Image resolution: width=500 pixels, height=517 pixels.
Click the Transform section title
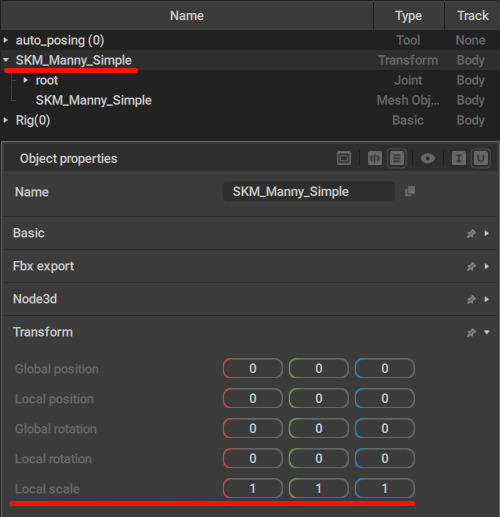[43, 332]
